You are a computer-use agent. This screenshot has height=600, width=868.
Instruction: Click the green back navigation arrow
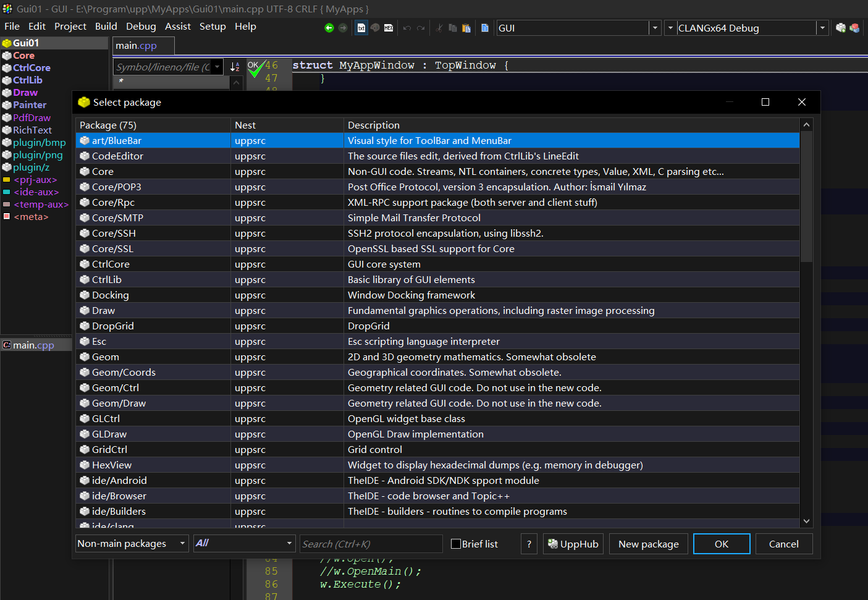pyautogui.click(x=329, y=28)
